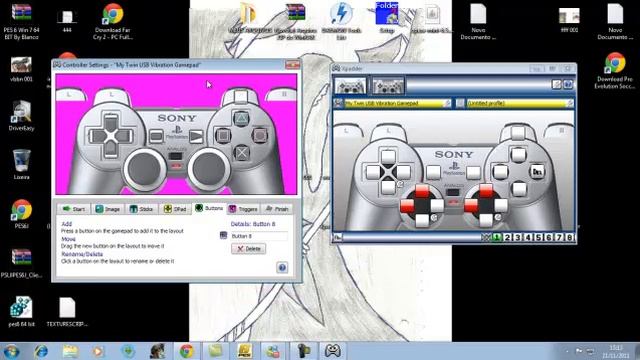Open the Finish tab
640x360 pixels.
(277, 209)
